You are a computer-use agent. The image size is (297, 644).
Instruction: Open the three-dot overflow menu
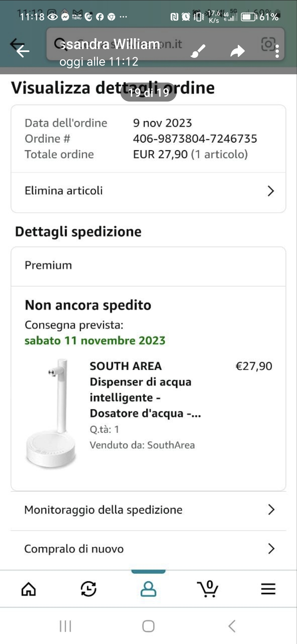pyautogui.click(x=277, y=51)
